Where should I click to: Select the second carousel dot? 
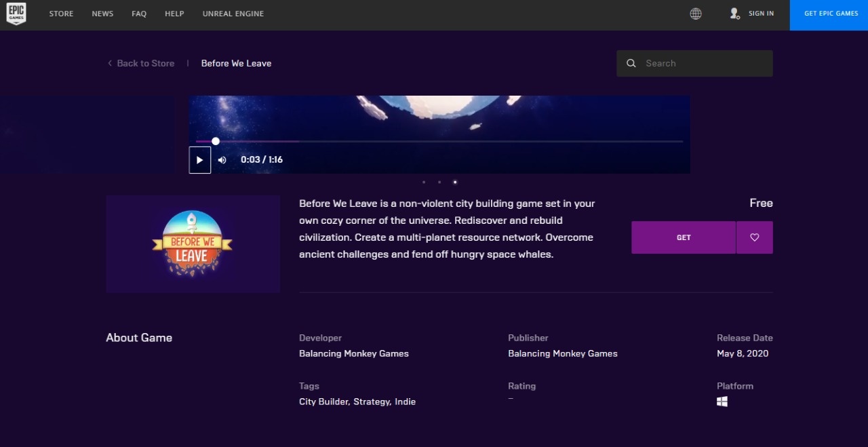click(x=439, y=182)
